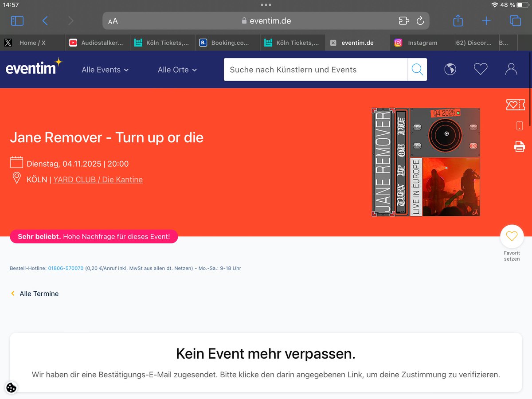Screen dimensions: 532x399
Task: Add a new Safari tab
Action: [x=486, y=21]
